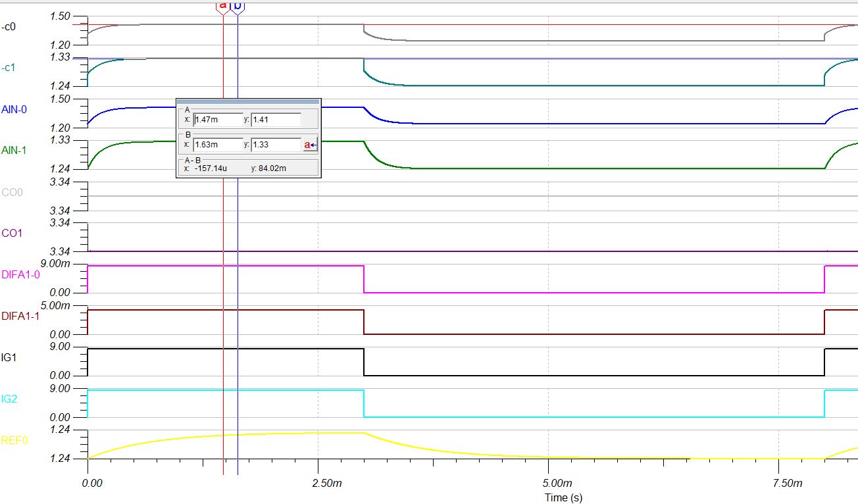The image size is (858, 504).
Task: Click the 'Time (s)' axis title
Action: tap(563, 497)
